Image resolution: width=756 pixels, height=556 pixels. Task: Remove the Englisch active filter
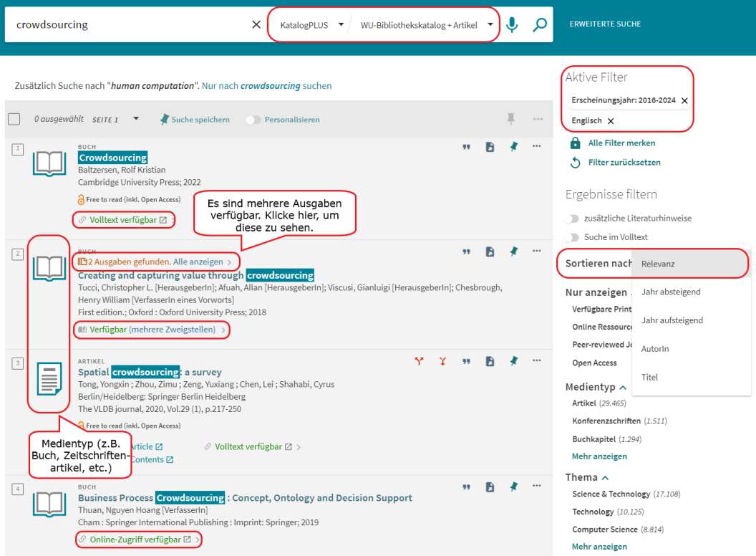611,121
